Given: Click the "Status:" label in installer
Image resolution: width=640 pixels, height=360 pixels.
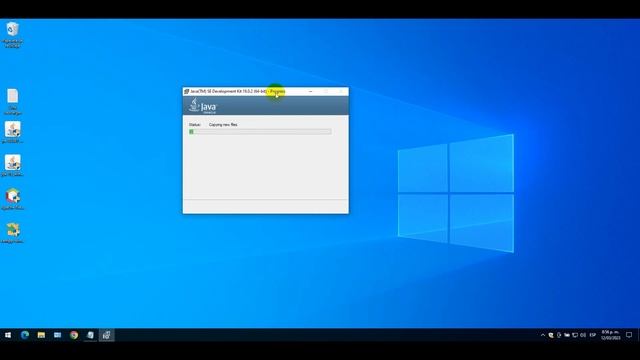Looking at the screenshot, I should [x=195, y=124].
